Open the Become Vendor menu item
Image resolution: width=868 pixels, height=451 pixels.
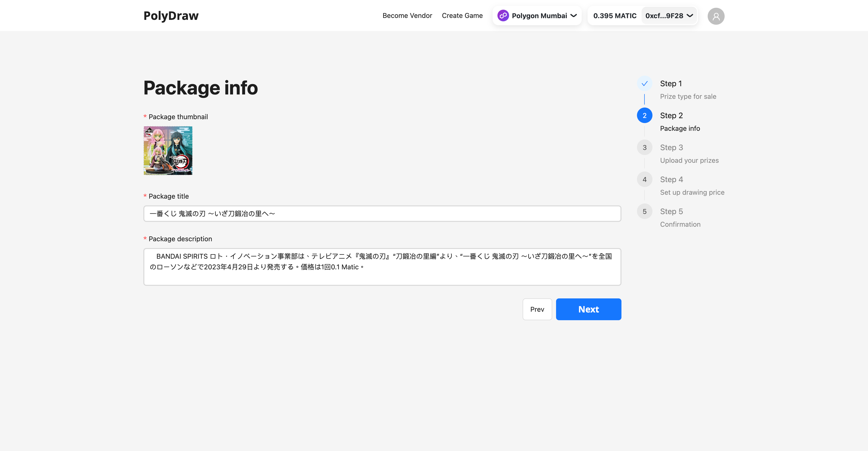coord(407,16)
